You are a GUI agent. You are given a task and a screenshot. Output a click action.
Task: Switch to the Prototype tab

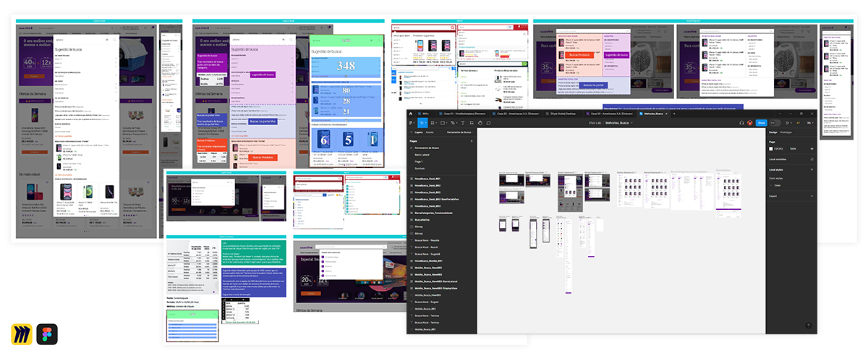(786, 132)
